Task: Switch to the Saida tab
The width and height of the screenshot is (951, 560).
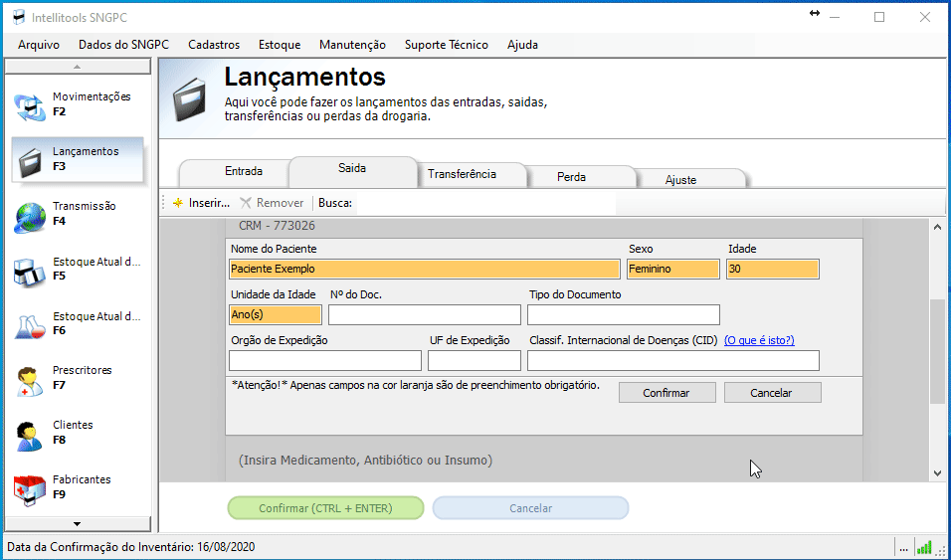Action: pos(352,170)
